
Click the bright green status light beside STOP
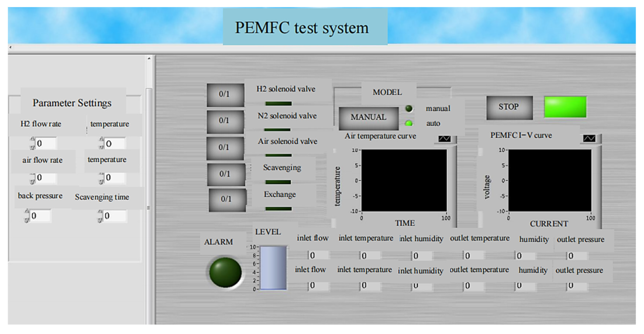pos(565,107)
